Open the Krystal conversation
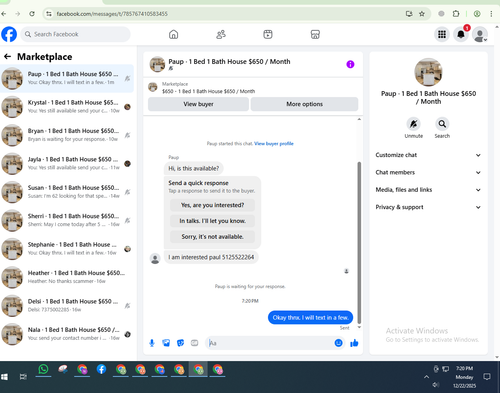 pyautogui.click(x=67, y=107)
